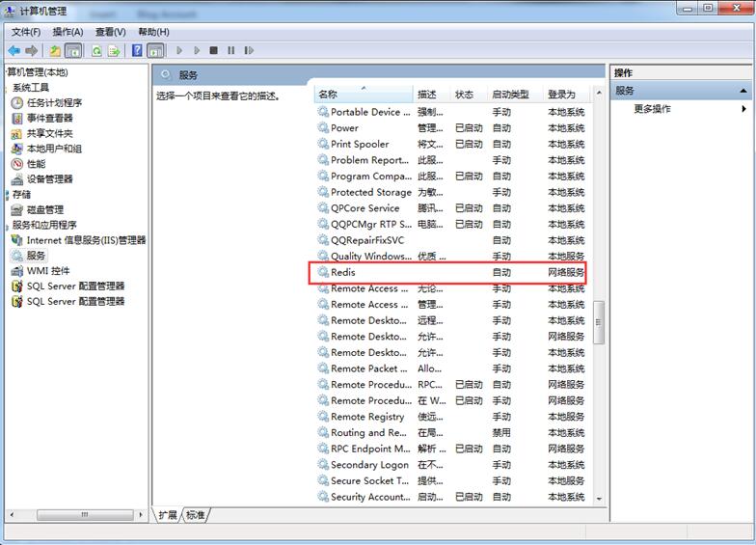Click the Restart Service toolbar icon

click(249, 50)
